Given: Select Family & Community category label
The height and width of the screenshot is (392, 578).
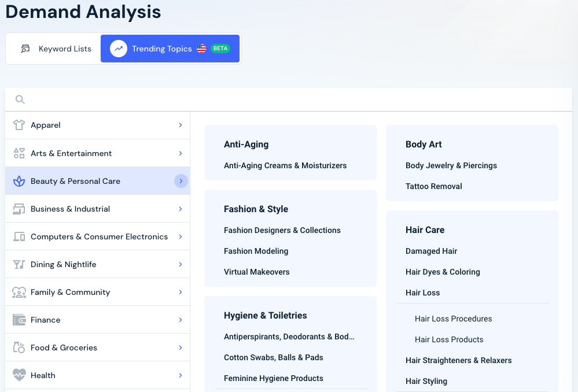Looking at the screenshot, I should 70,292.
